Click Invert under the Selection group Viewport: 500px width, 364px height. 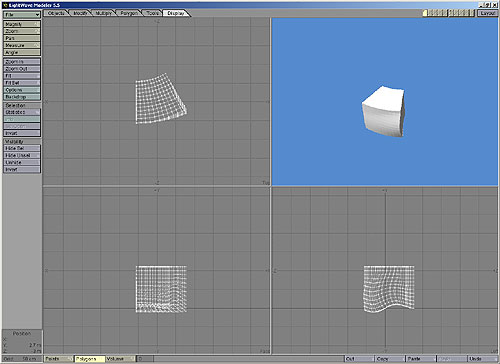22,133
